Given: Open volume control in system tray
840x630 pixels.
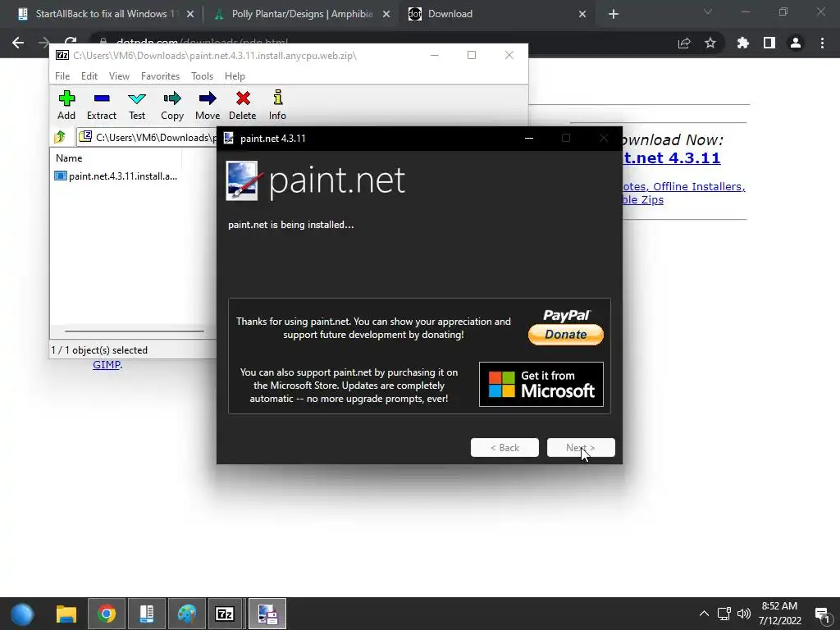Looking at the screenshot, I should (x=743, y=614).
